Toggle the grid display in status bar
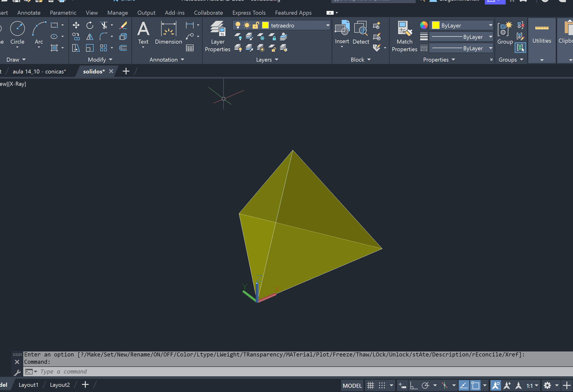This screenshot has height=392, width=573. (x=371, y=385)
